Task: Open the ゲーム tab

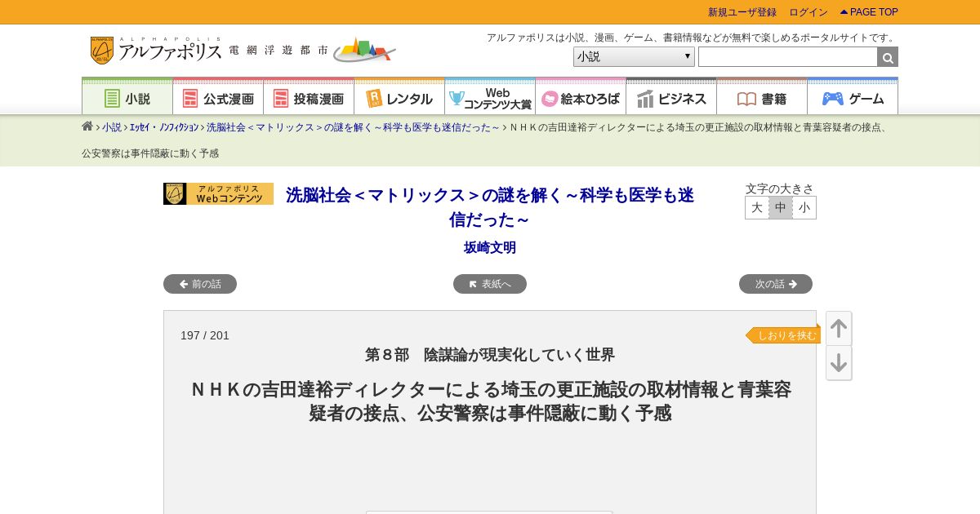Action: 853,98
